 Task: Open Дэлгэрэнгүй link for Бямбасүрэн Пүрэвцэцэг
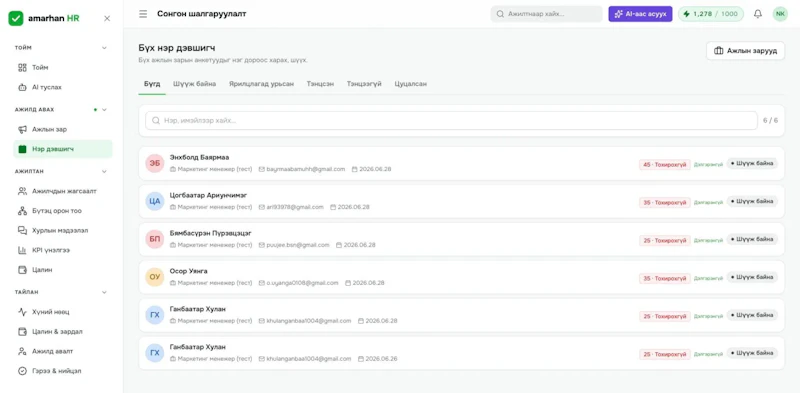[x=708, y=240]
